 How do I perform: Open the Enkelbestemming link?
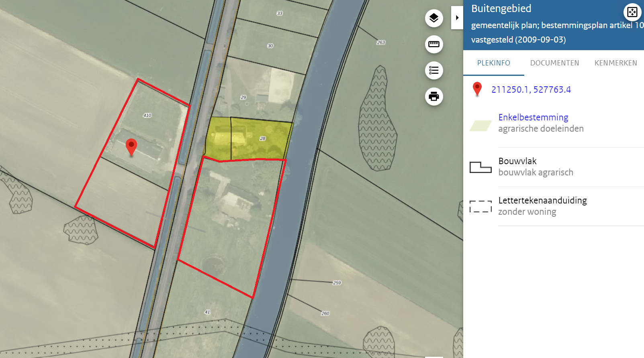(533, 117)
